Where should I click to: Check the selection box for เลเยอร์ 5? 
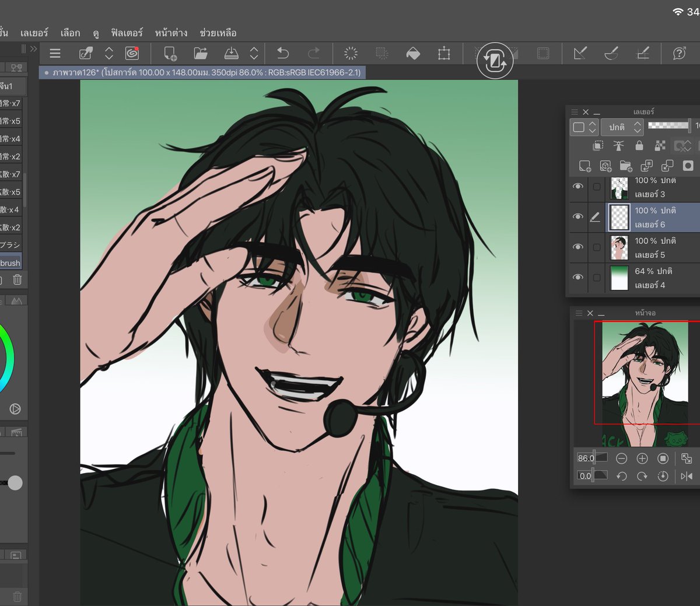[x=596, y=247]
